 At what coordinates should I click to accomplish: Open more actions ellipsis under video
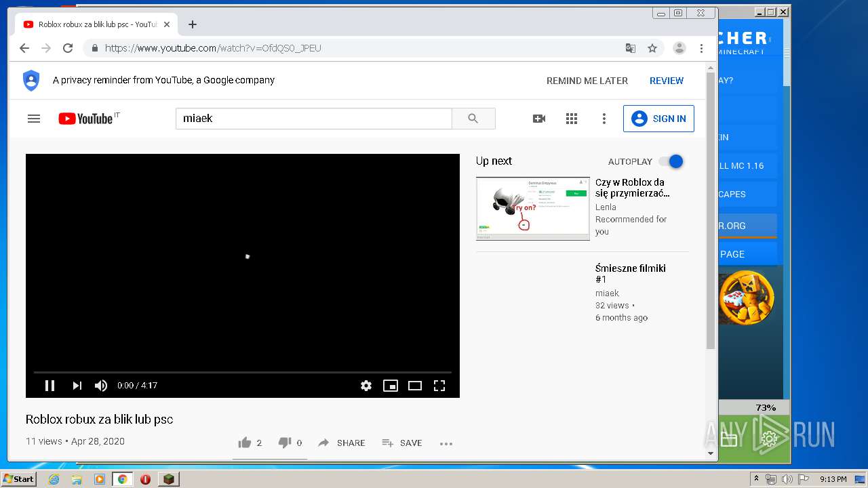pyautogui.click(x=446, y=444)
